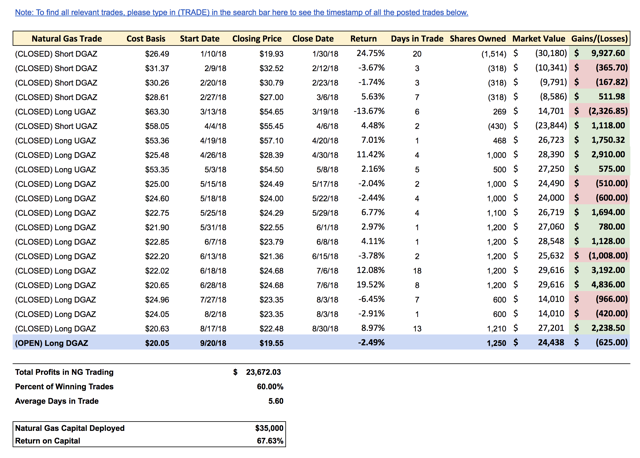Screen dimensions: 640x458
Task: Click the gain value 575.00
Action: click(x=611, y=169)
